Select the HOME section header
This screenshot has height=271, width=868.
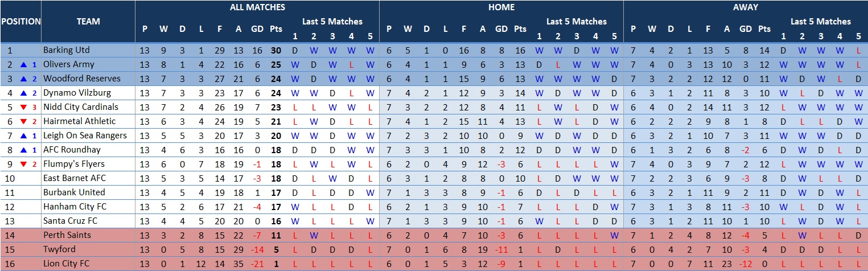tap(501, 7)
